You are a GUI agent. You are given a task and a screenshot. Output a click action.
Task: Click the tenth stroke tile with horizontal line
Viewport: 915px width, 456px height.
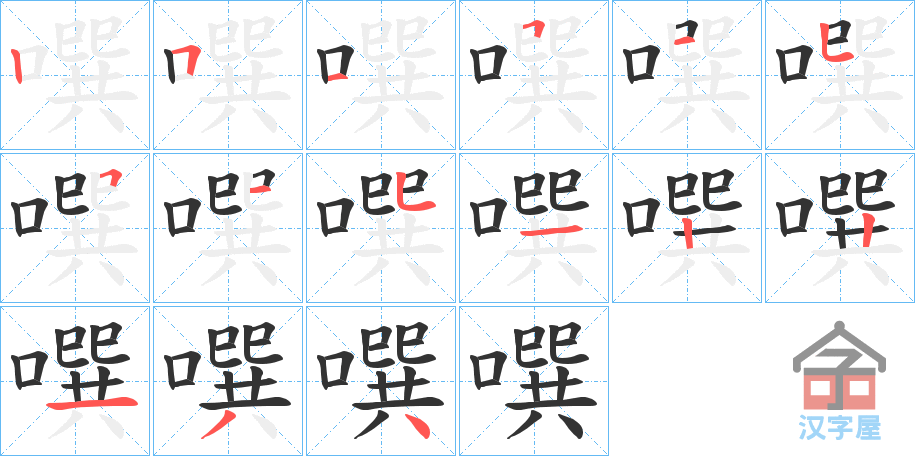[533, 228]
